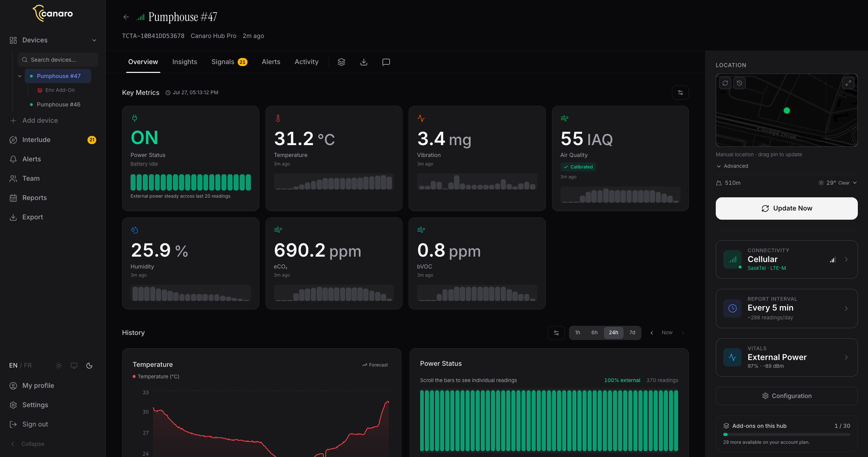868x457 pixels.
Task: Expand Advanced location options
Action: [x=732, y=166]
